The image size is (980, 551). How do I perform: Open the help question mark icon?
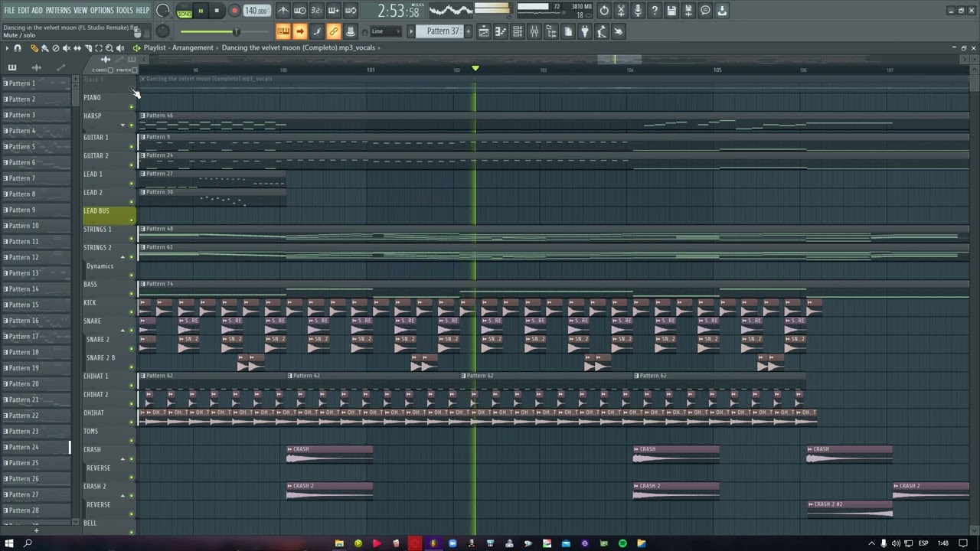[x=655, y=11]
